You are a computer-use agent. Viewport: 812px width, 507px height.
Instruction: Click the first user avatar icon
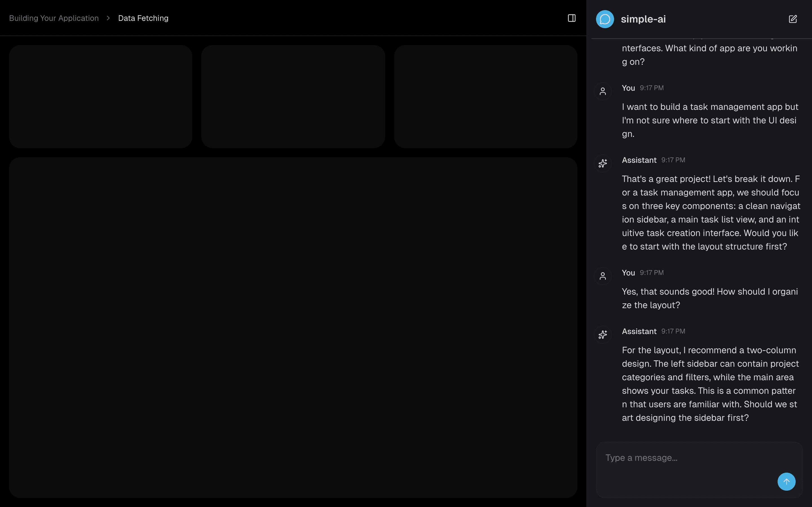[x=603, y=91]
